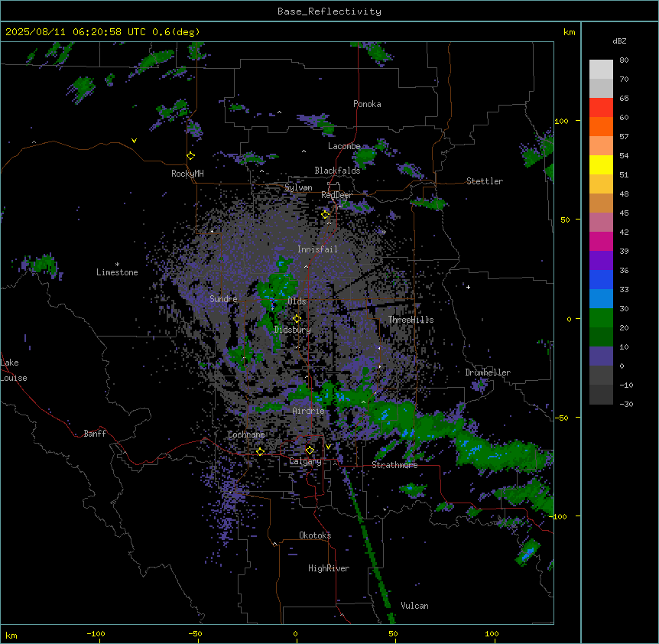
Task: Click the bright green swatch in dBZ legend
Action: 601,318
